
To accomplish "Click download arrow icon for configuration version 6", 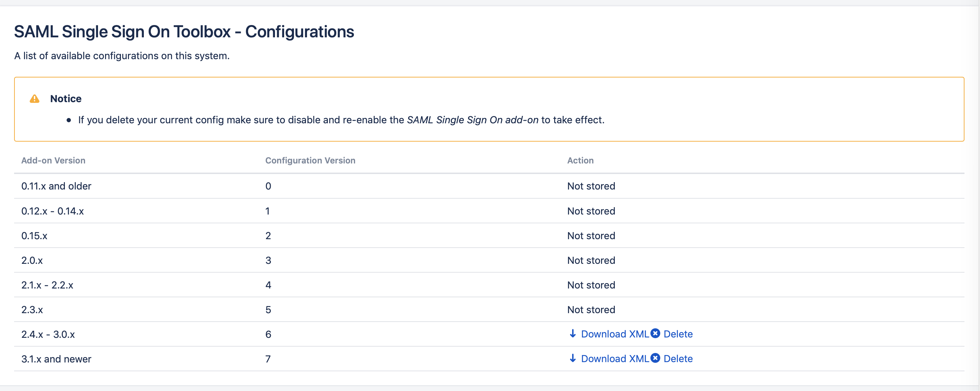I will point(572,334).
